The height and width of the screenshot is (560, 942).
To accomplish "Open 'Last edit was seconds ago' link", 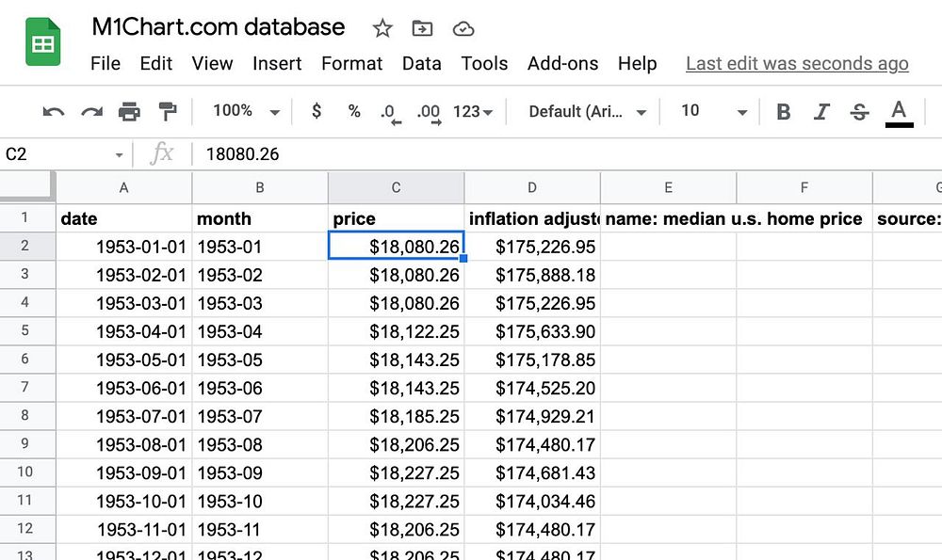I will 797,64.
